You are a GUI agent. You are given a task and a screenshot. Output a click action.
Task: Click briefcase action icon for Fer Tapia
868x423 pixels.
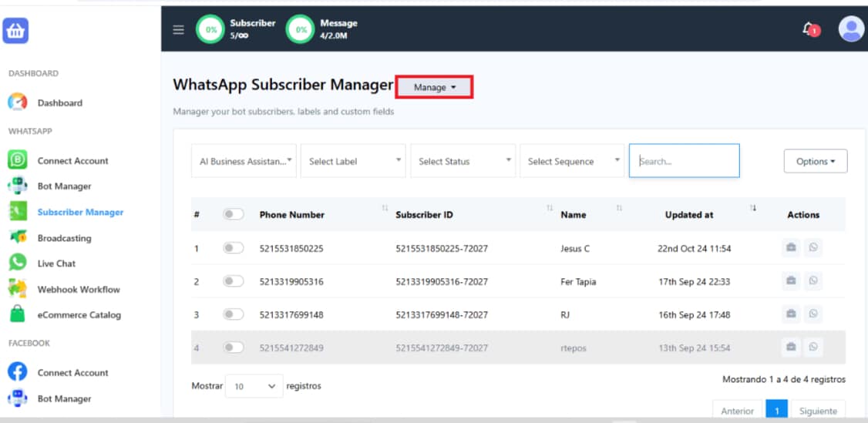(791, 281)
